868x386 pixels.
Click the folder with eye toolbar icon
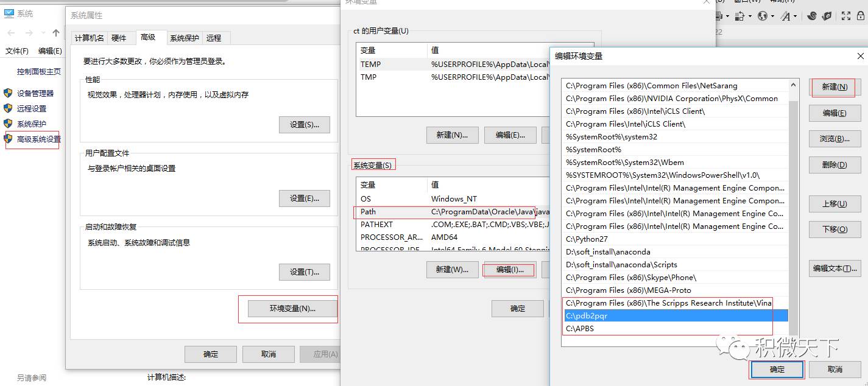pos(827,16)
